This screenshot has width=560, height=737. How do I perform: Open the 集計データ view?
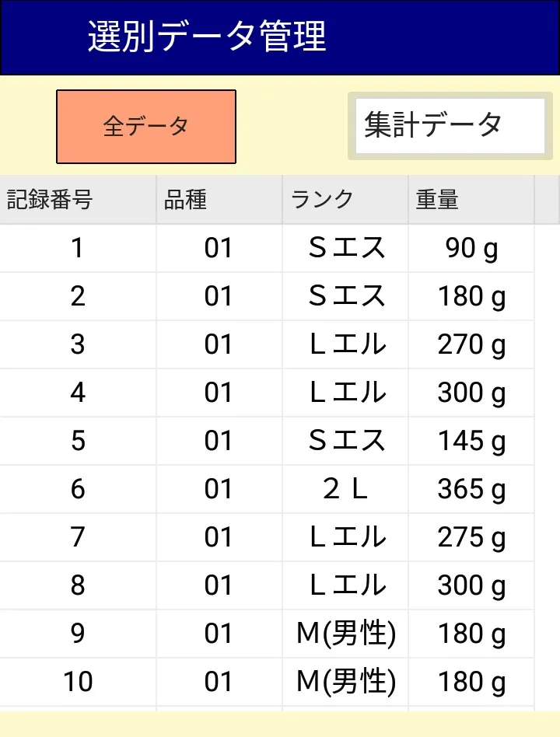coord(450,126)
